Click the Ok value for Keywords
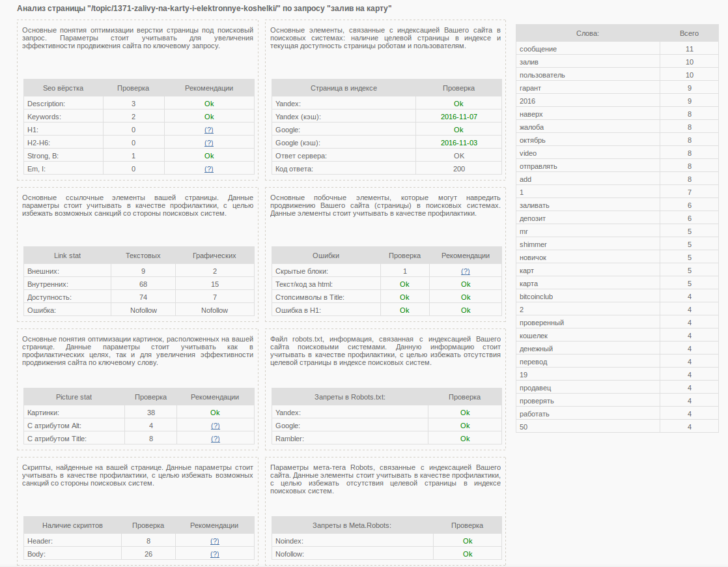Screen dimensions: 728x567 [209, 117]
